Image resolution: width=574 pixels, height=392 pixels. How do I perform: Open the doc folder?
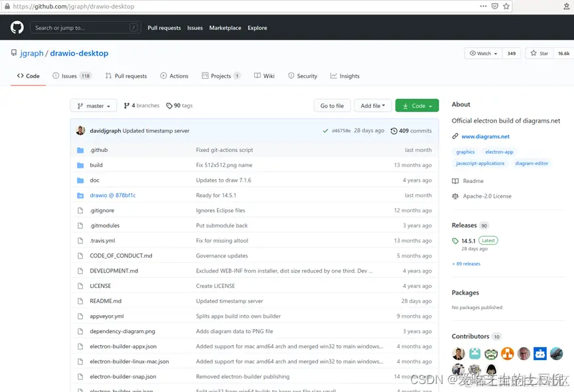(x=94, y=180)
